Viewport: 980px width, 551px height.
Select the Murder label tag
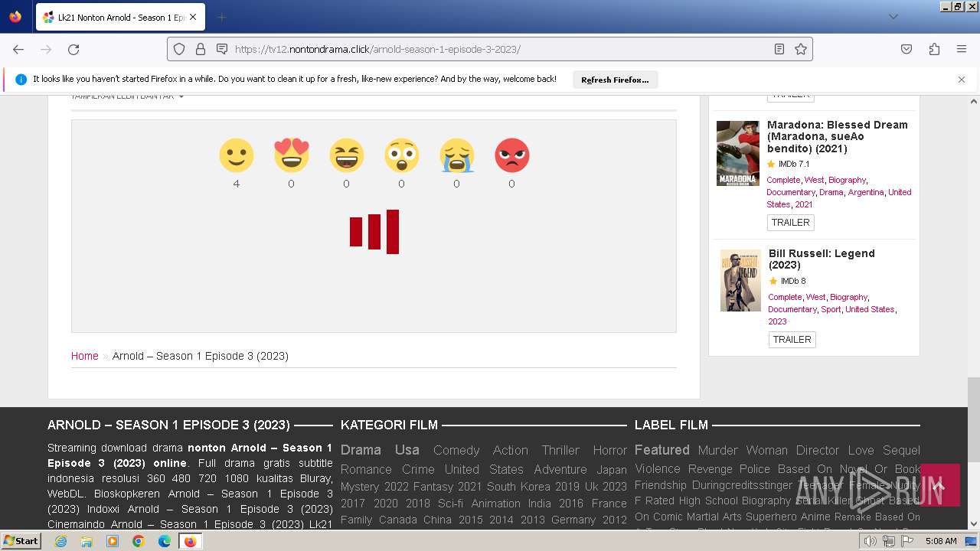coord(718,451)
